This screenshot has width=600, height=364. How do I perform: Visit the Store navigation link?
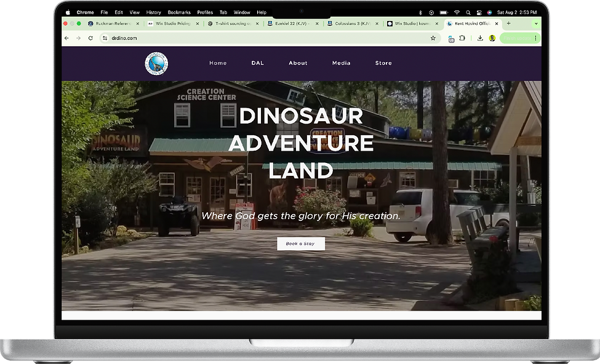tap(383, 63)
